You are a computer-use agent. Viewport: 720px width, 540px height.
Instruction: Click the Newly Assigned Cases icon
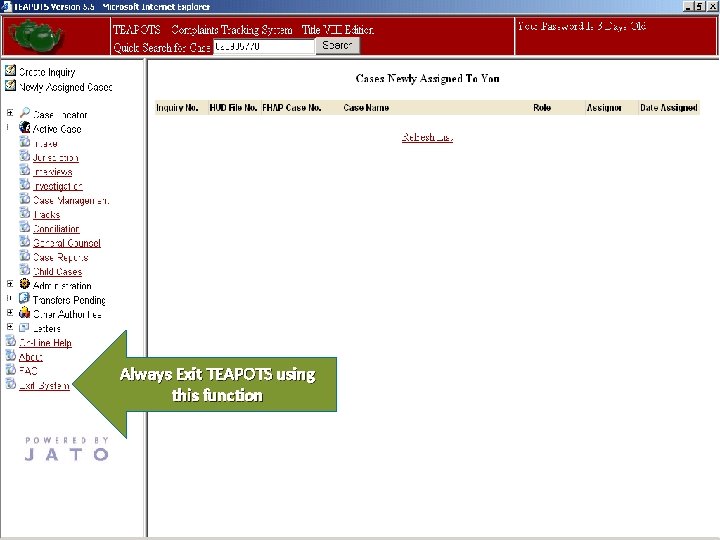(x=10, y=85)
